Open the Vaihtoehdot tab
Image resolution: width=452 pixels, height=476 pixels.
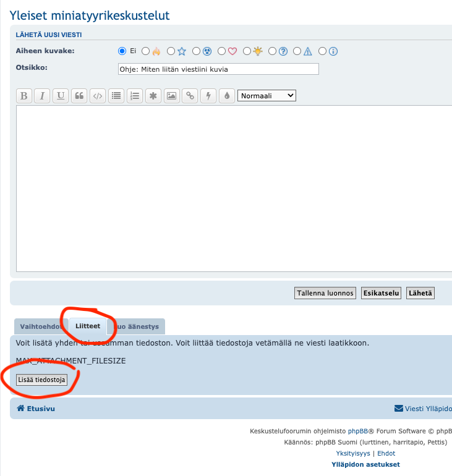click(41, 326)
